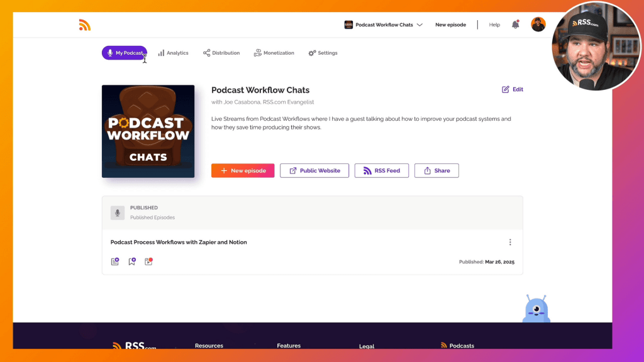Click the microphone icon beside Published
The width and height of the screenshot is (644, 362).
[118, 213]
